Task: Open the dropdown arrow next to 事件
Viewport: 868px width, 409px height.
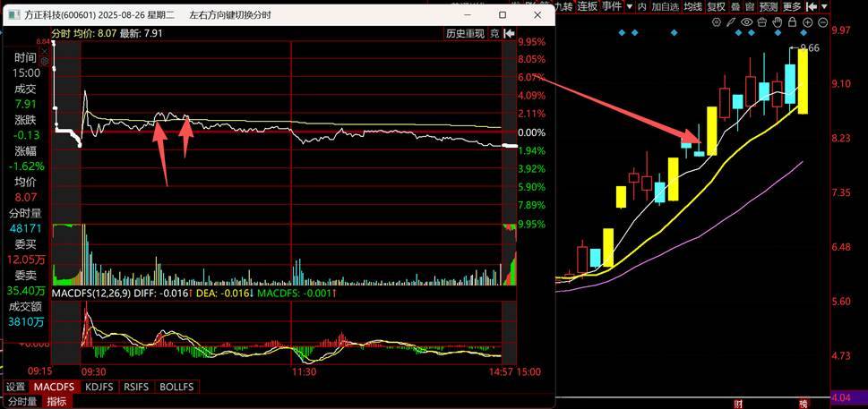Action: pos(628,6)
